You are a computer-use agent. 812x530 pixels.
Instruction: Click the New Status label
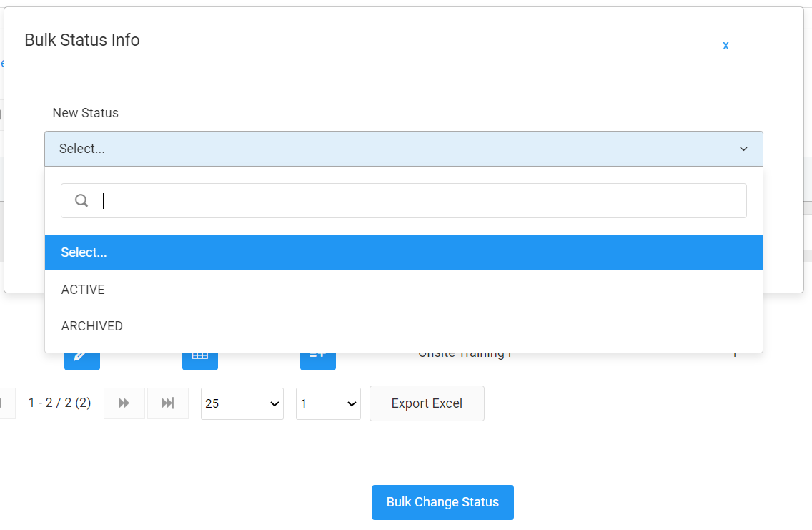(x=86, y=113)
